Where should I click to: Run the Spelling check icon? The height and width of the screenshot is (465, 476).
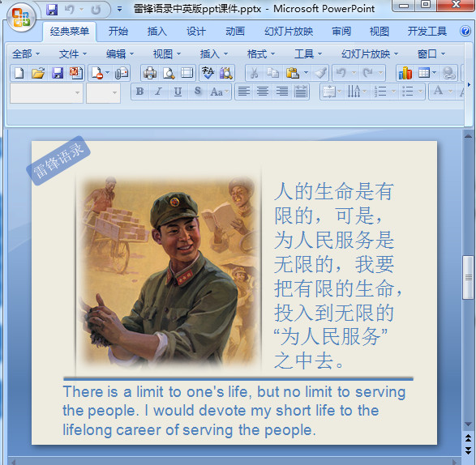[208, 73]
